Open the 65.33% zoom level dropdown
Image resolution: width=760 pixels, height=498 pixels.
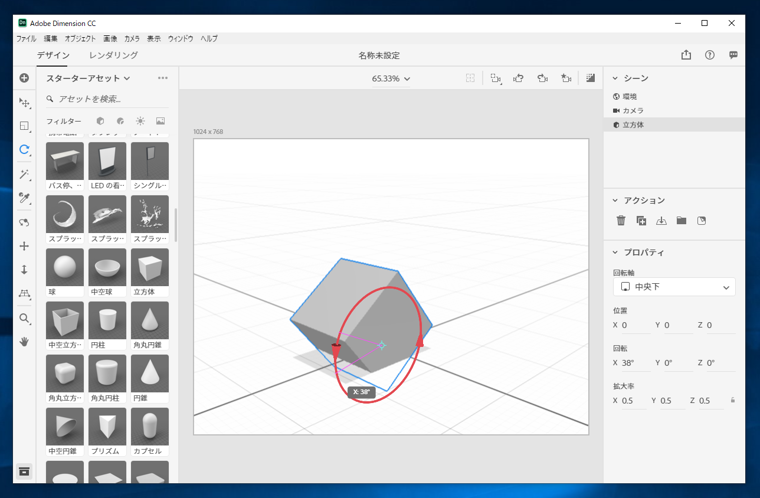(391, 79)
